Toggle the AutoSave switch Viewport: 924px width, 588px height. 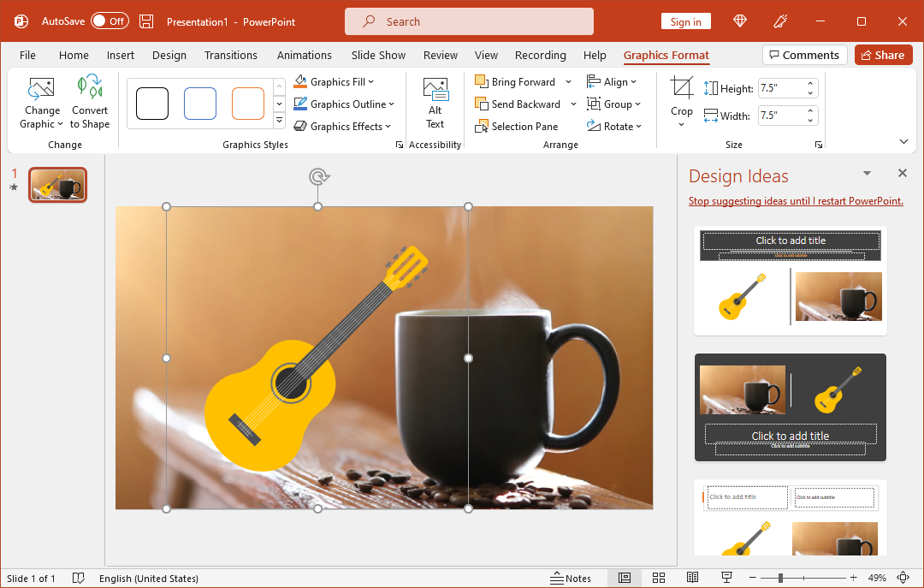[110, 21]
